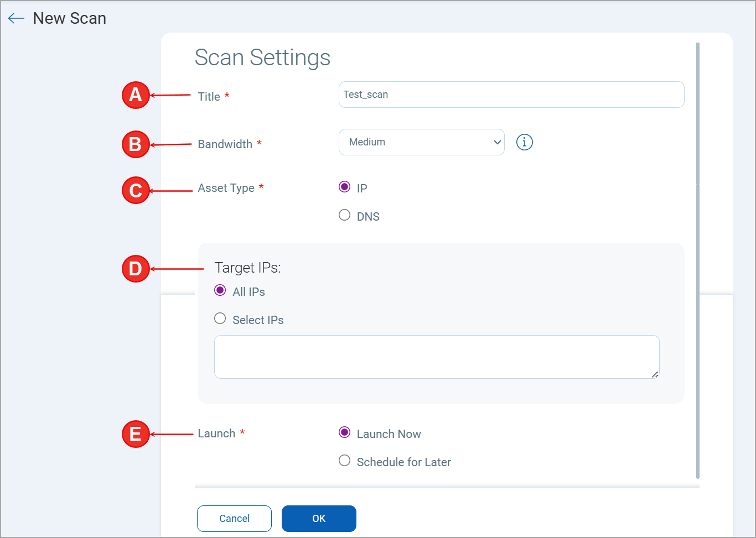Choose the Select IPs radio button
The width and height of the screenshot is (756, 538).
tap(220, 318)
